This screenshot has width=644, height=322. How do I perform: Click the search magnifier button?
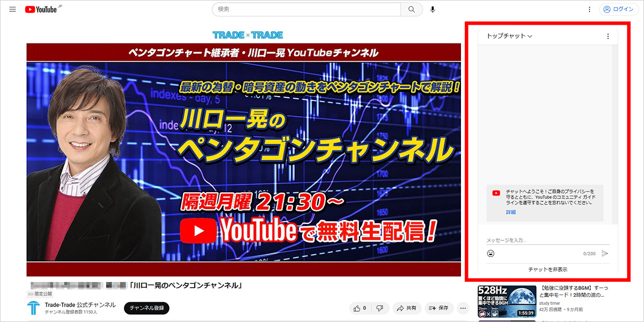pyautogui.click(x=412, y=9)
